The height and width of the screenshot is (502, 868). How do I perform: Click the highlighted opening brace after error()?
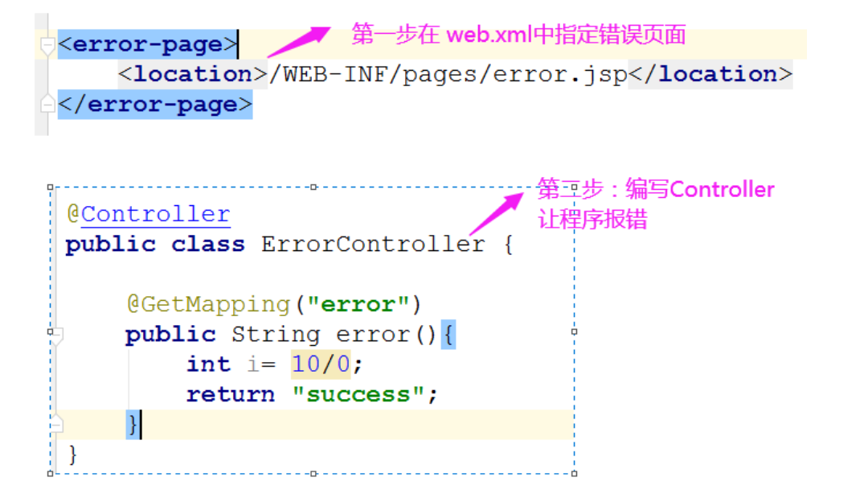click(x=448, y=335)
